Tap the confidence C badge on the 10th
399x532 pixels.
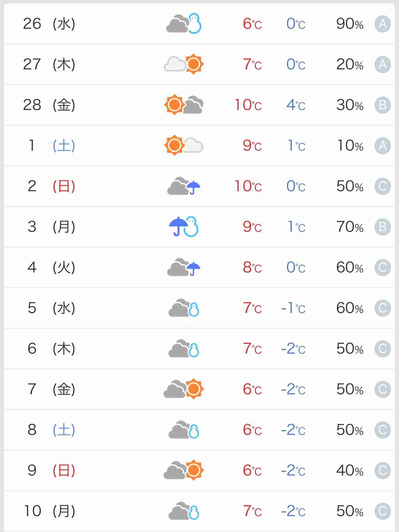[383, 511]
